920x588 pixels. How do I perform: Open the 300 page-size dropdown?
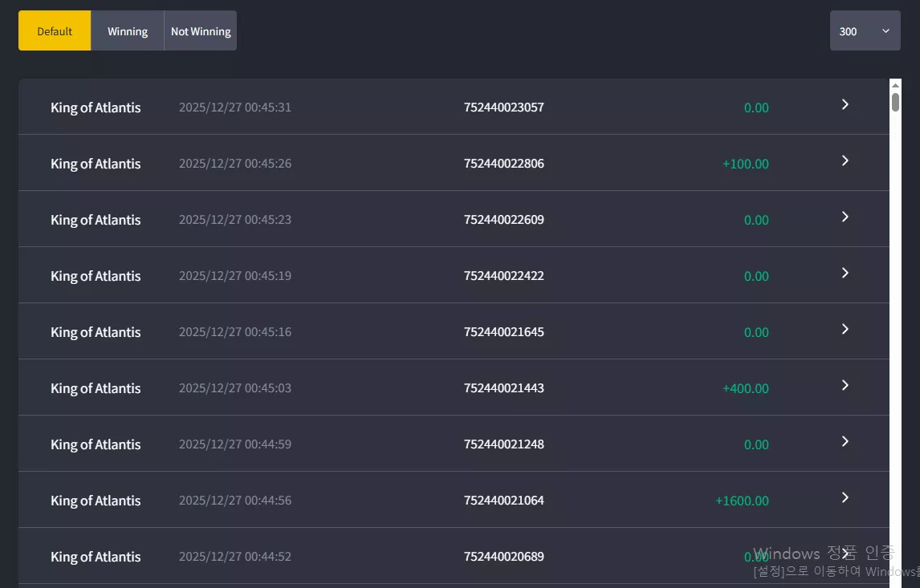click(x=865, y=30)
